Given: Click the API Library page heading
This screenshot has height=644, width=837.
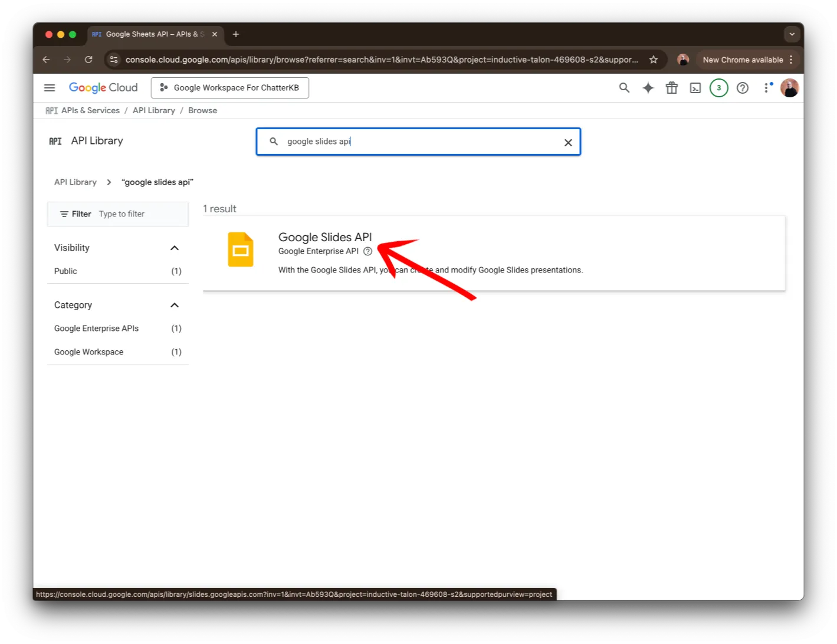Looking at the screenshot, I should pyautogui.click(x=97, y=141).
